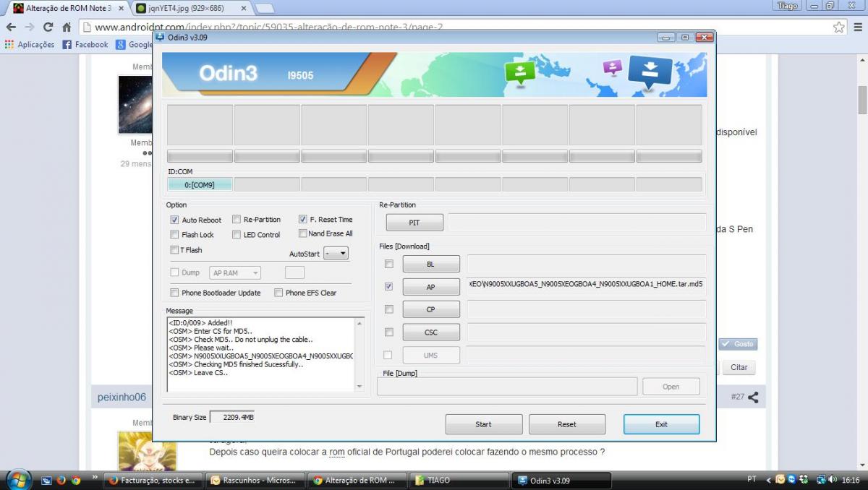
Task: Bookmark this page with star icon
Action: point(838,27)
